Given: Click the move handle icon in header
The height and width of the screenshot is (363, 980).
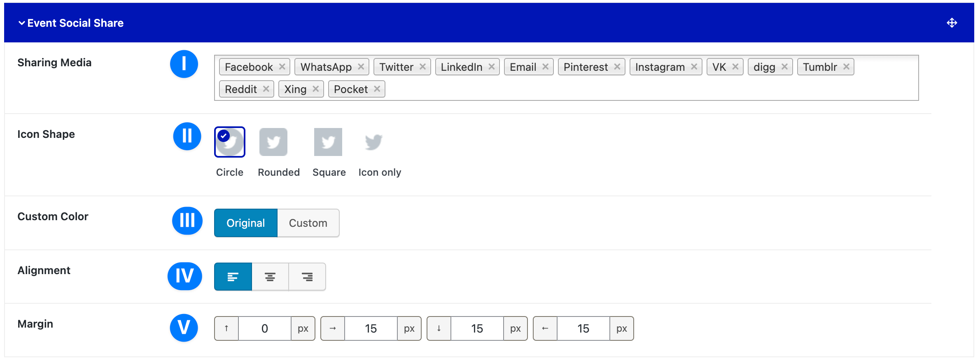Looking at the screenshot, I should click(952, 23).
